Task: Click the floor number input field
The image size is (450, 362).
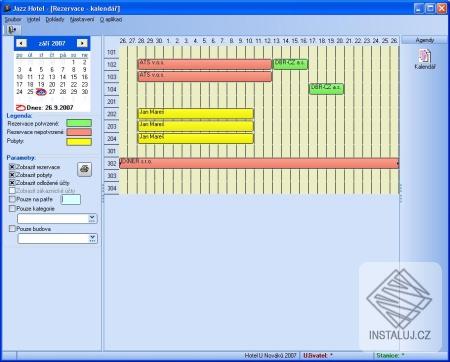Action: (x=71, y=199)
